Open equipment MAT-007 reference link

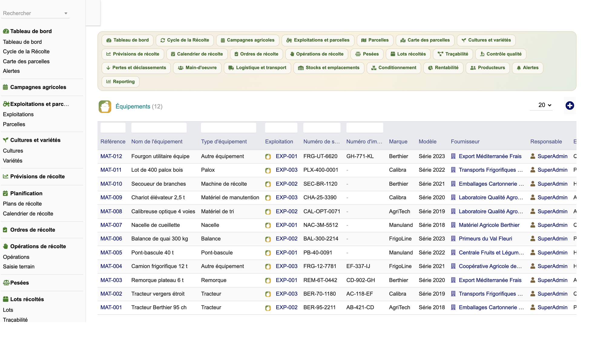point(111,225)
